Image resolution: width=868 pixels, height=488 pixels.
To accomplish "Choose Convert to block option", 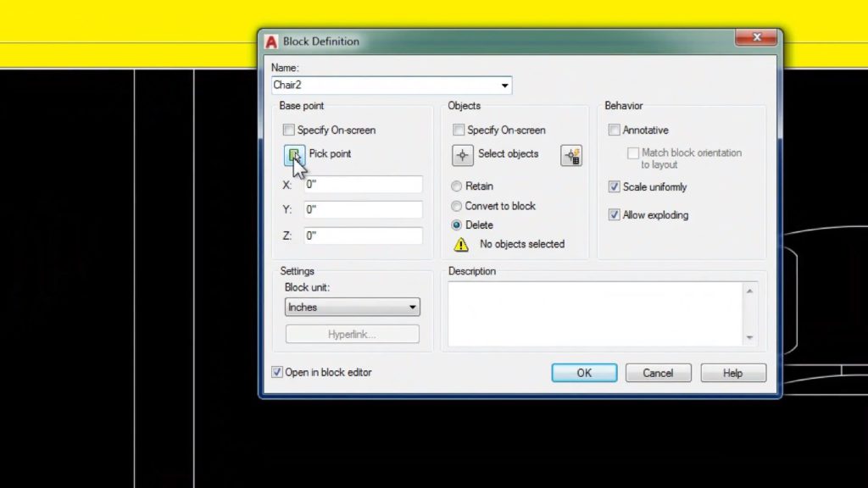I will click(456, 206).
